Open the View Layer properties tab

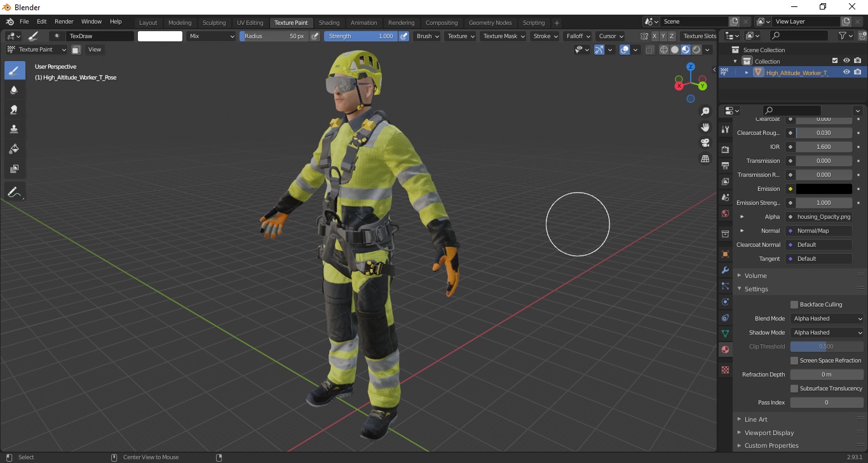(x=726, y=181)
